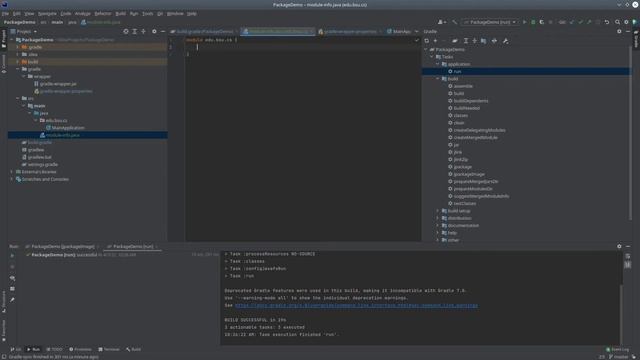Image resolution: width=640 pixels, height=360 pixels.
Task: Toggle Structure side tool window tab
Action: (4, 301)
